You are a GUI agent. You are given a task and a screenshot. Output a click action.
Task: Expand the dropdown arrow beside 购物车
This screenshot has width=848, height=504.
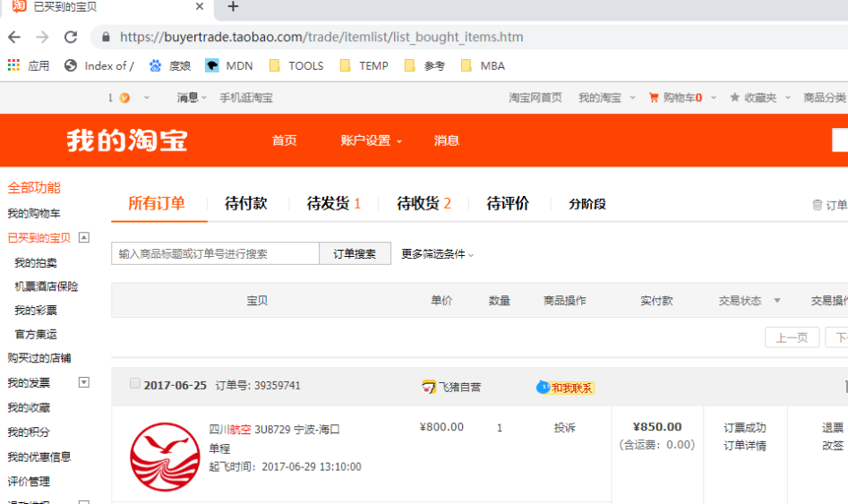coord(714,98)
